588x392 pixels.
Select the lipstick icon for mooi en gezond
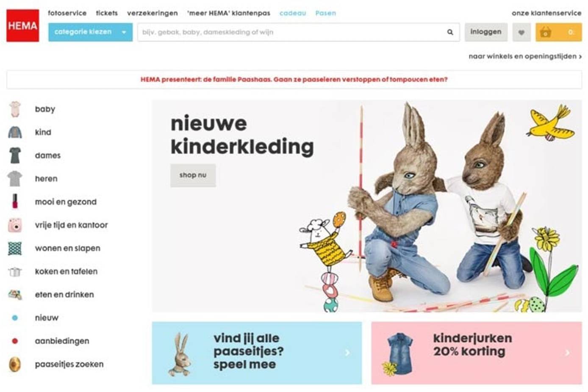click(15, 202)
